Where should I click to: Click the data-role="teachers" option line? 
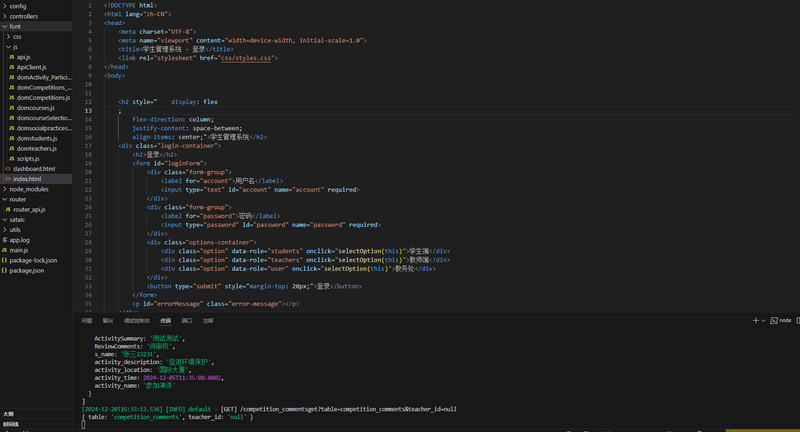click(305, 260)
